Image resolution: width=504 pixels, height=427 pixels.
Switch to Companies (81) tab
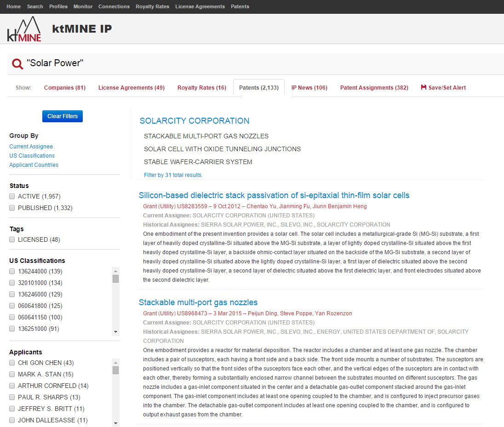tap(64, 88)
